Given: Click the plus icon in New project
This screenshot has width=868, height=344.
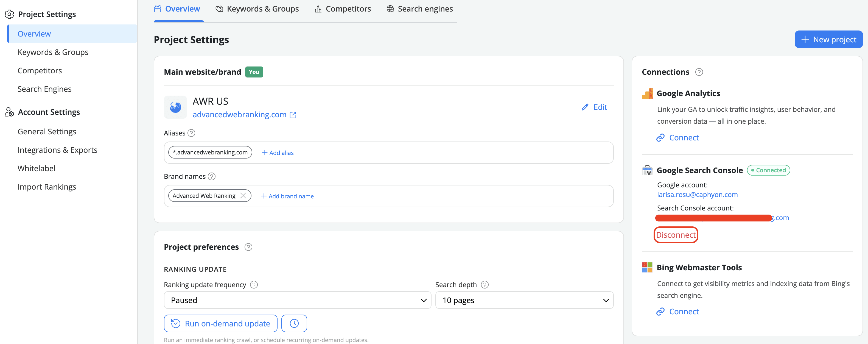Looking at the screenshot, I should [805, 40].
